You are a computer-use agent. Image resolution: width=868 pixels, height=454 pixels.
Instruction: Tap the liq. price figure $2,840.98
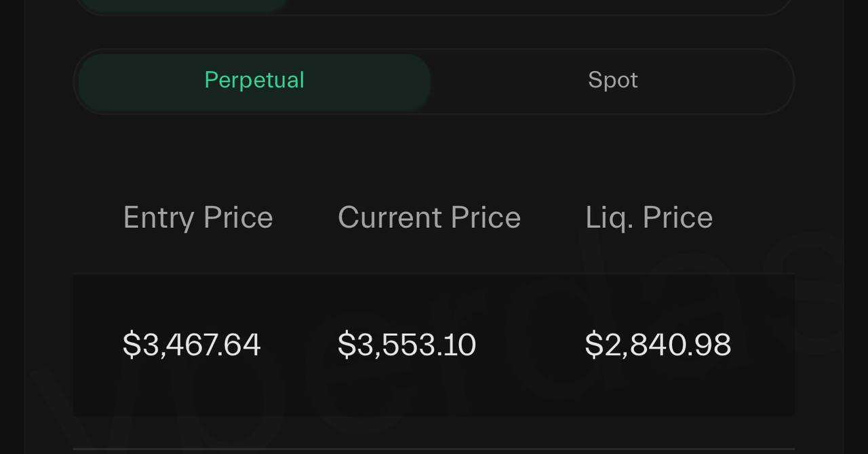click(658, 345)
